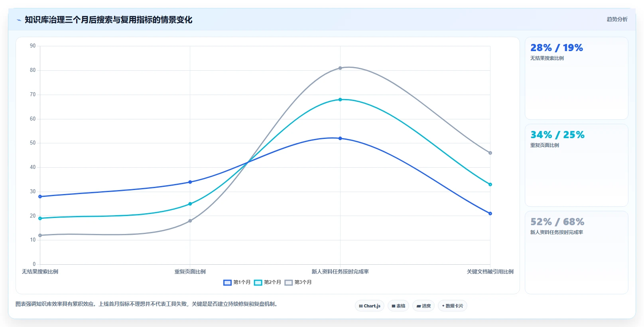Click the 第3个月 point on 关键文档被引用比例
This screenshot has width=644, height=327.
coord(490,153)
